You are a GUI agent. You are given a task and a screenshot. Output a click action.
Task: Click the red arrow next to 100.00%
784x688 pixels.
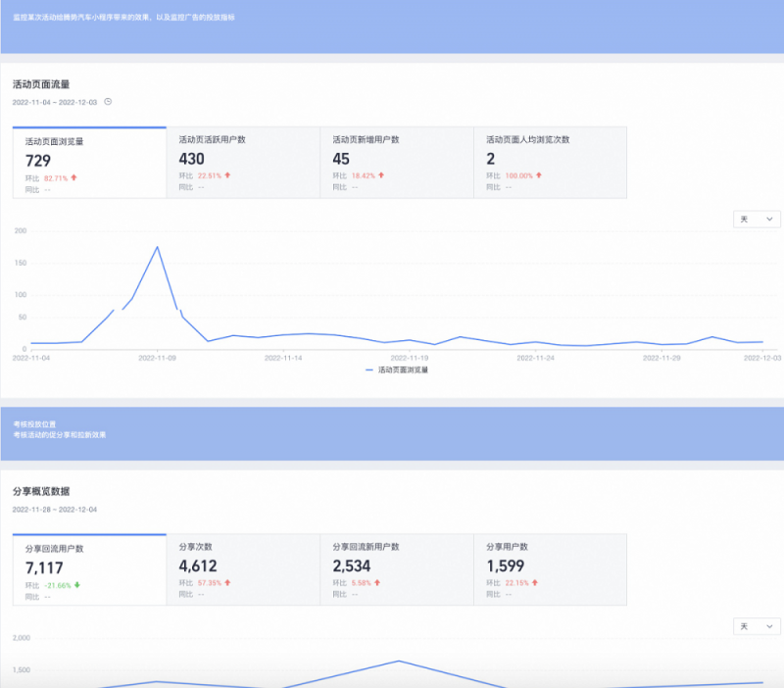(538, 175)
